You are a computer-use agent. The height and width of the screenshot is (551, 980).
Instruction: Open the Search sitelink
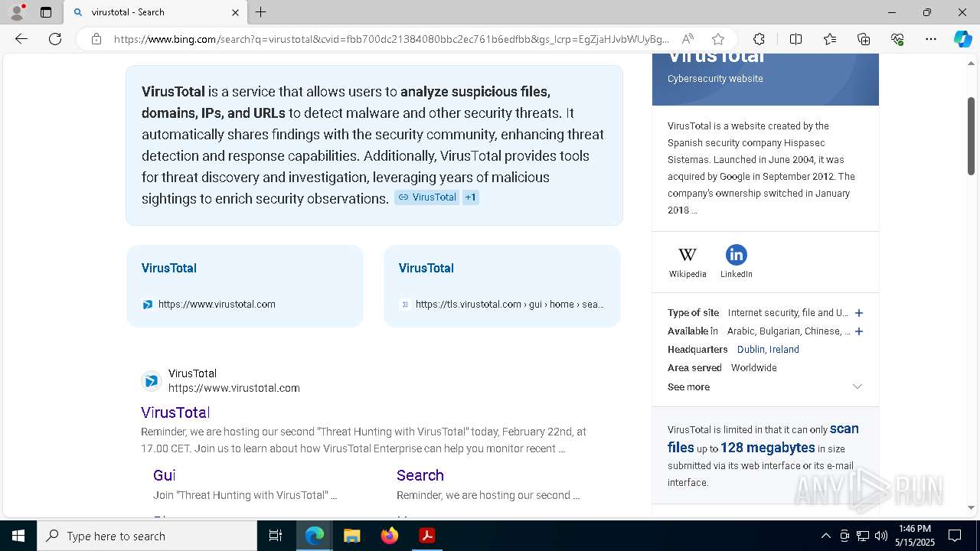coord(420,475)
